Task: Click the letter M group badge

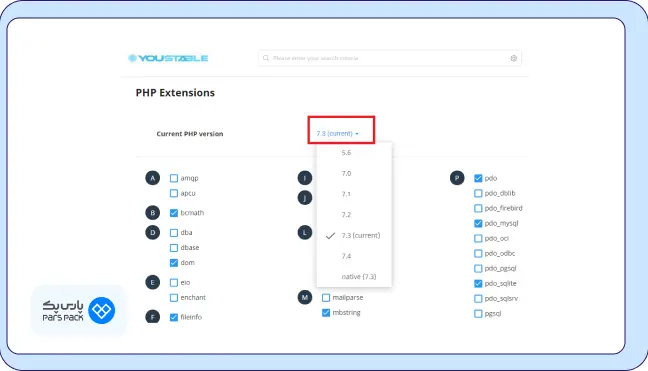Action: 305,297
